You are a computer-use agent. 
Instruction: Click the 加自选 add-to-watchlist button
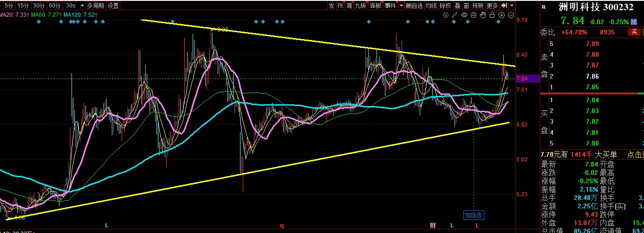point(474,215)
